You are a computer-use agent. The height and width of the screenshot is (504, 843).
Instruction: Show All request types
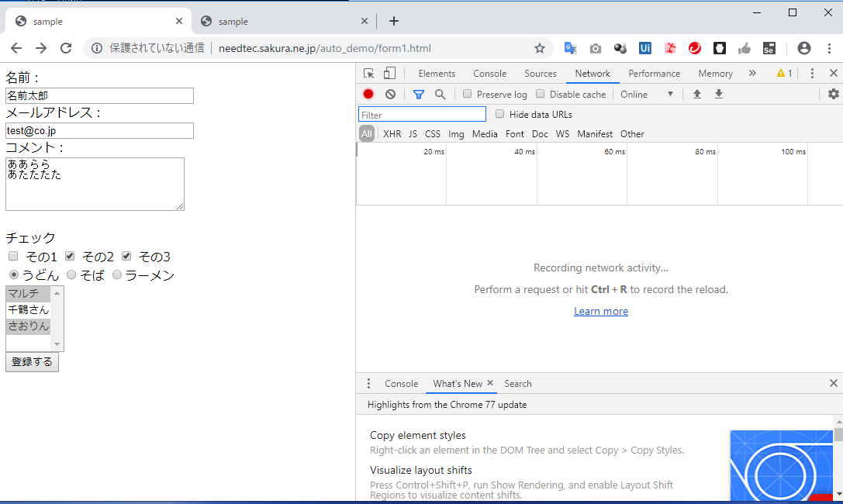tap(367, 134)
